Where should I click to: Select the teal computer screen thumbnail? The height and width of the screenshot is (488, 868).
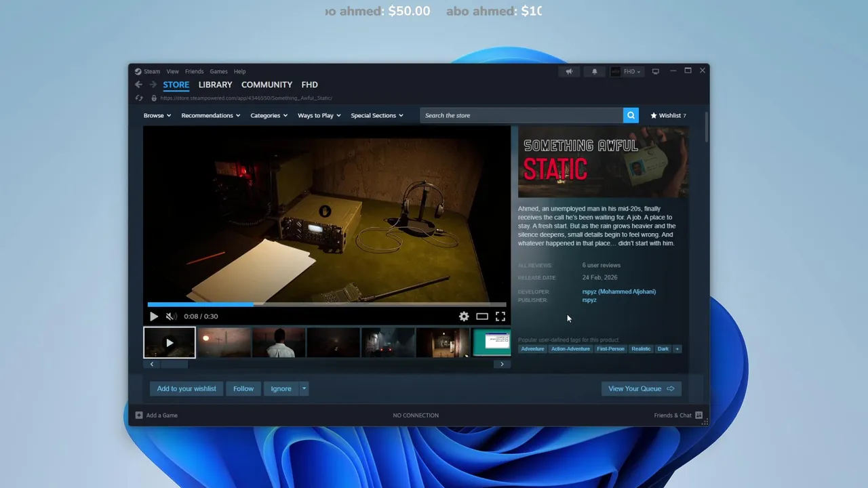492,342
